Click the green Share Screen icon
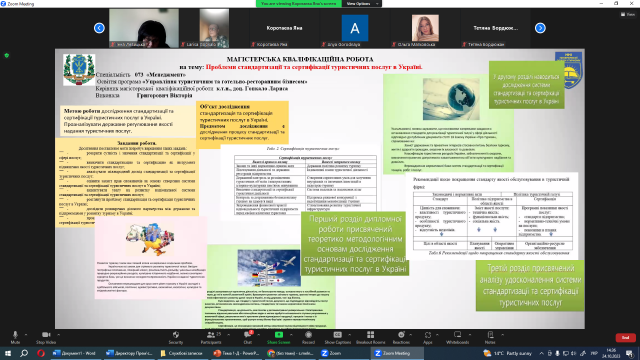640x360 pixels. click(279, 335)
